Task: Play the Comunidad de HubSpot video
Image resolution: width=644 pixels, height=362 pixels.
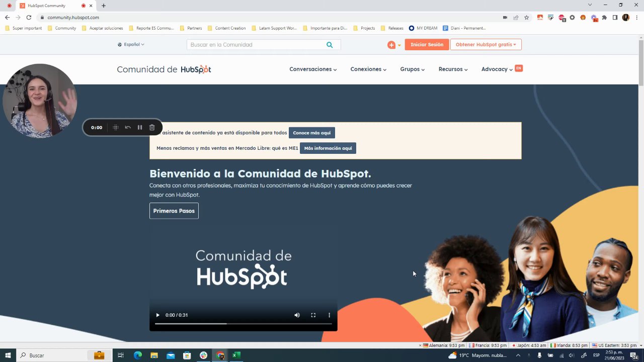Action: pos(157,315)
